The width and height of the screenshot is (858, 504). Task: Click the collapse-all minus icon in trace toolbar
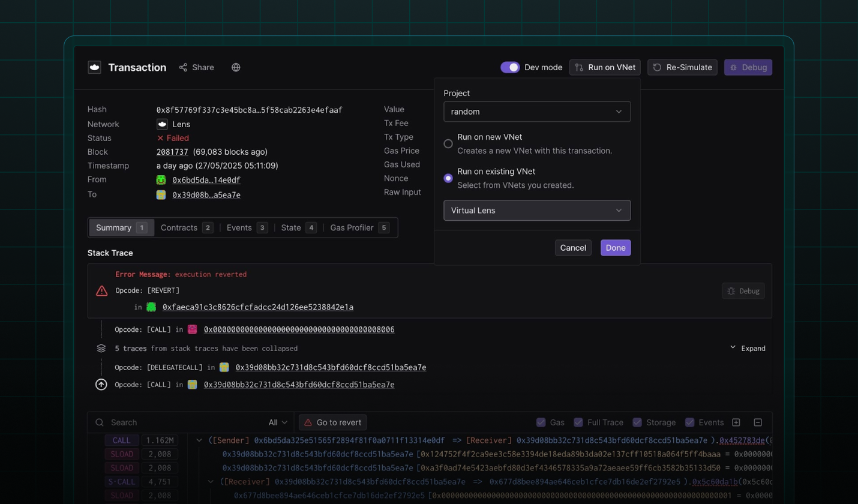point(758,422)
